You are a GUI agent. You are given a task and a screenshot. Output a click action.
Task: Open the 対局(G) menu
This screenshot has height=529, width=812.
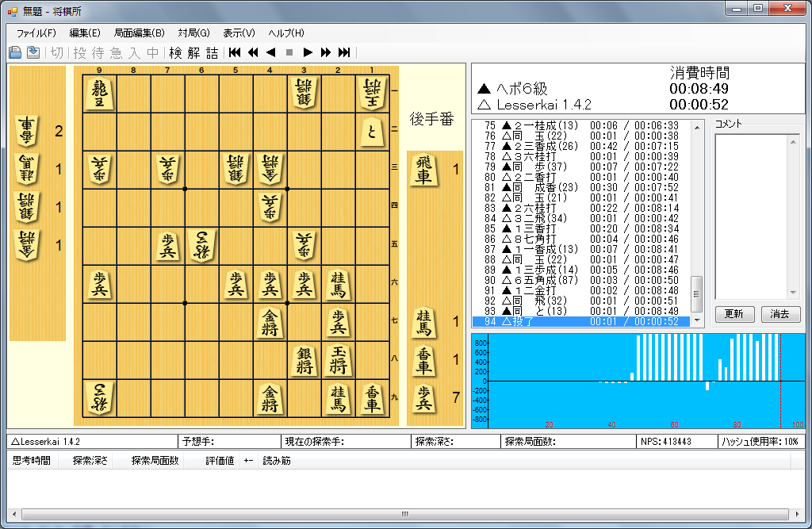[193, 33]
